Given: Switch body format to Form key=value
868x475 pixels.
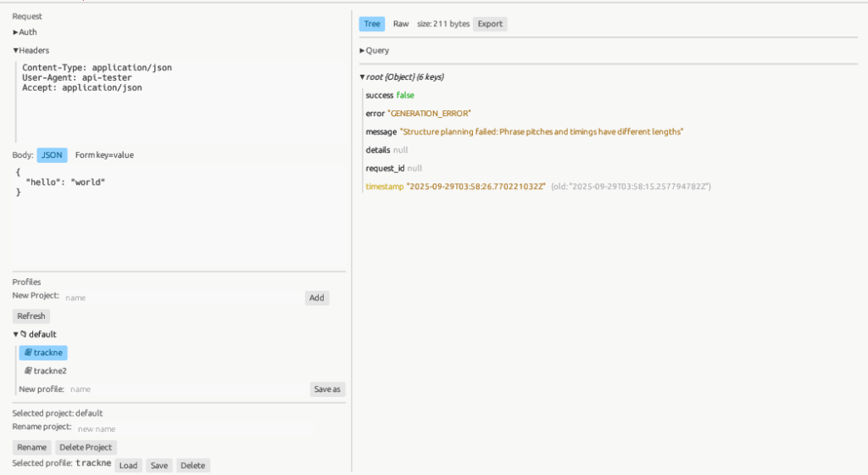Looking at the screenshot, I should pyautogui.click(x=104, y=155).
